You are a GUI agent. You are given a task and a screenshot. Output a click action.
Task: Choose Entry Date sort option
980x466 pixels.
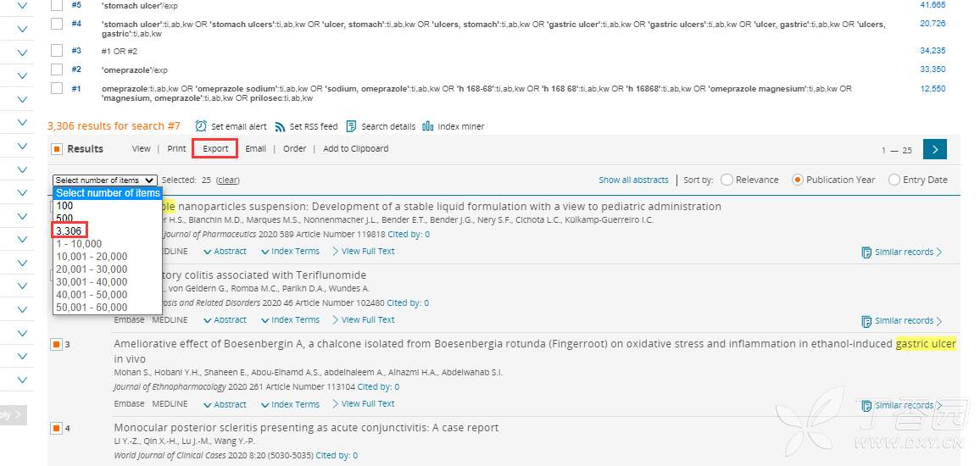tap(894, 180)
